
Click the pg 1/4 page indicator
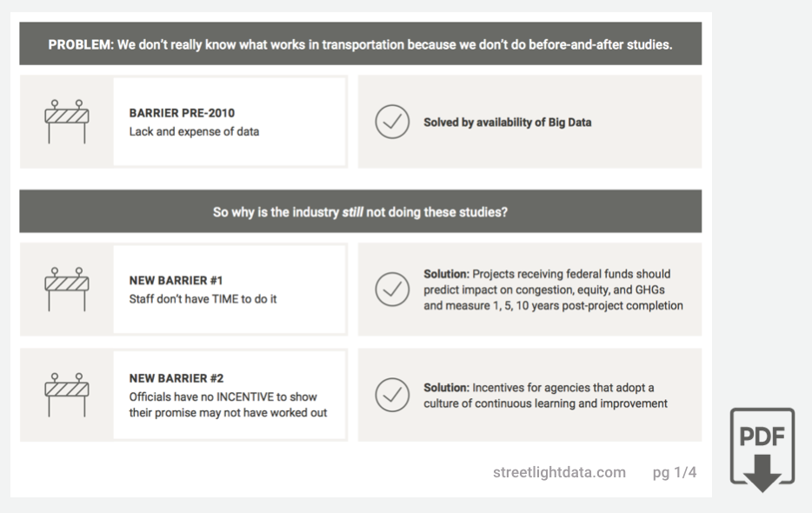click(x=675, y=472)
